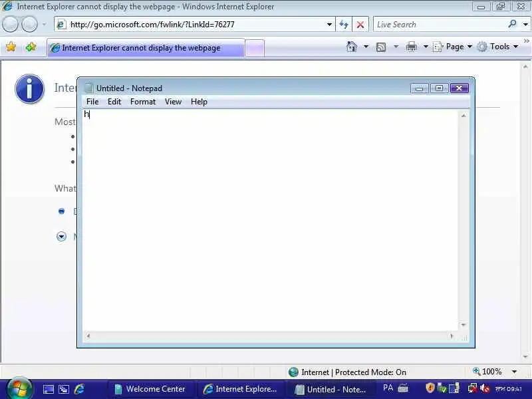The image size is (532, 399).
Task: Click Notepad vertical scrollbar down arrow
Action: 464,325
